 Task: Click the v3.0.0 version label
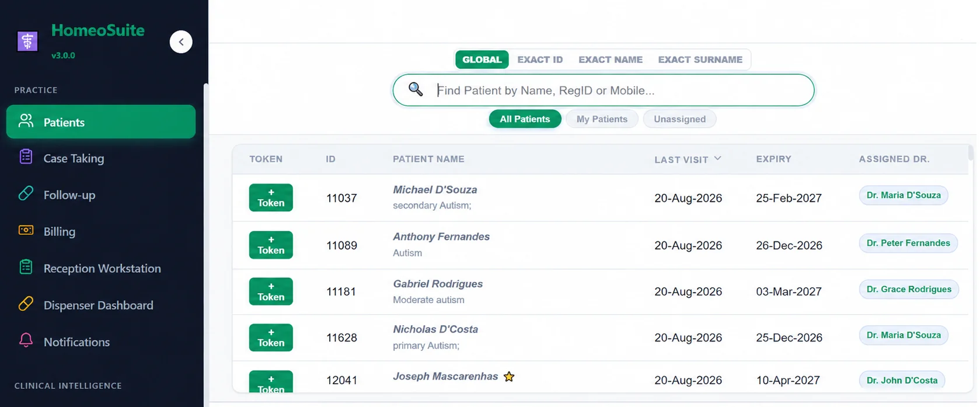63,55
